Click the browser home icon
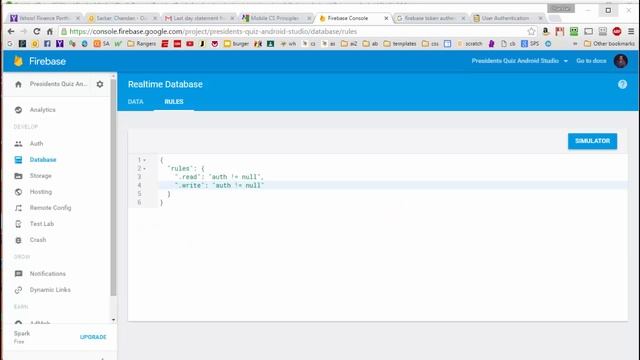Image resolution: width=640 pixels, height=360 pixels. pos(50,31)
